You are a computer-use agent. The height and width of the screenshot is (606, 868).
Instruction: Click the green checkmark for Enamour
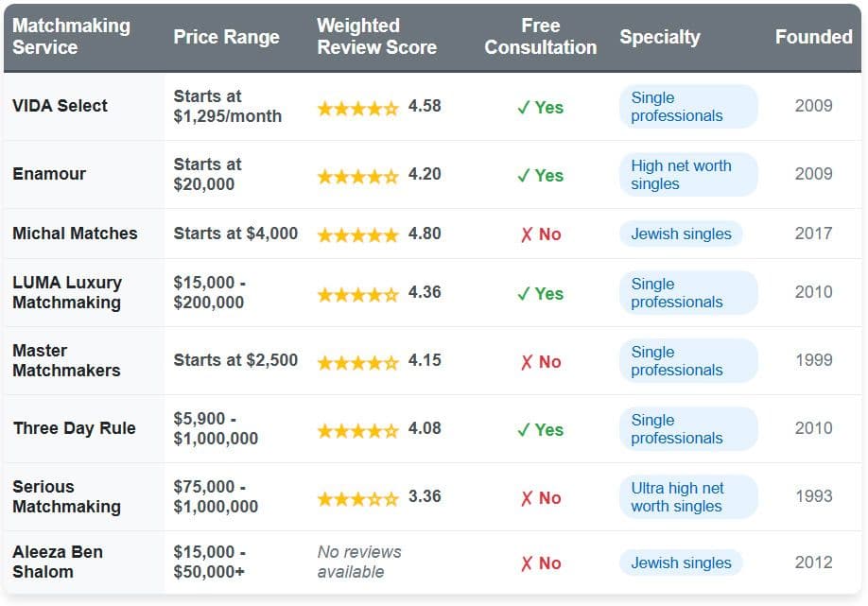pyautogui.click(x=523, y=176)
